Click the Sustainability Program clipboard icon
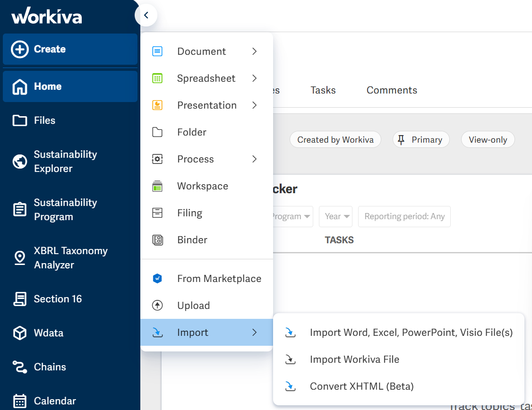 (x=20, y=209)
